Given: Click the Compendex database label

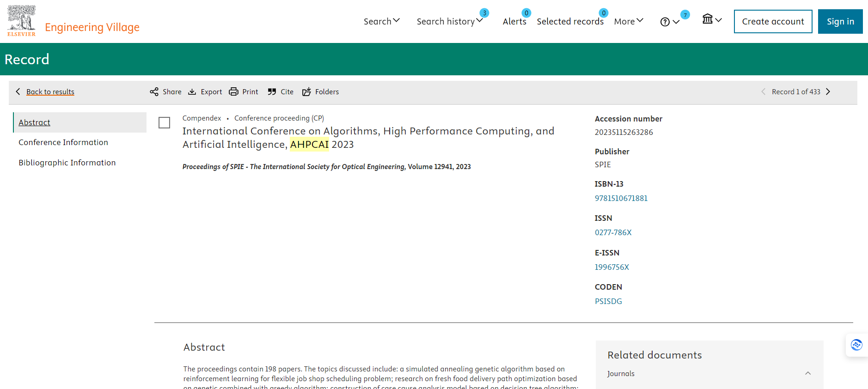Looking at the screenshot, I should coord(202,118).
